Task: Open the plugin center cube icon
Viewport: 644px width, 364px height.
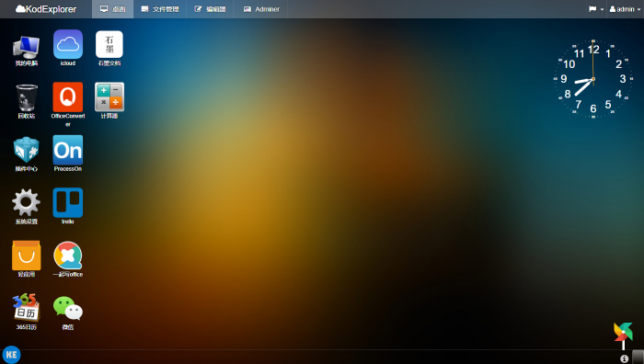Action: point(27,150)
